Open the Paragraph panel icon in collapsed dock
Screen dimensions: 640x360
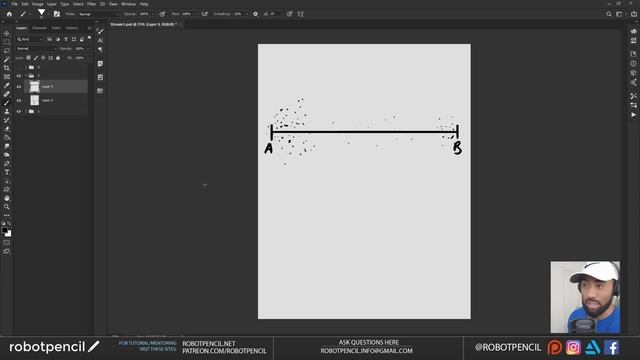coord(100,50)
